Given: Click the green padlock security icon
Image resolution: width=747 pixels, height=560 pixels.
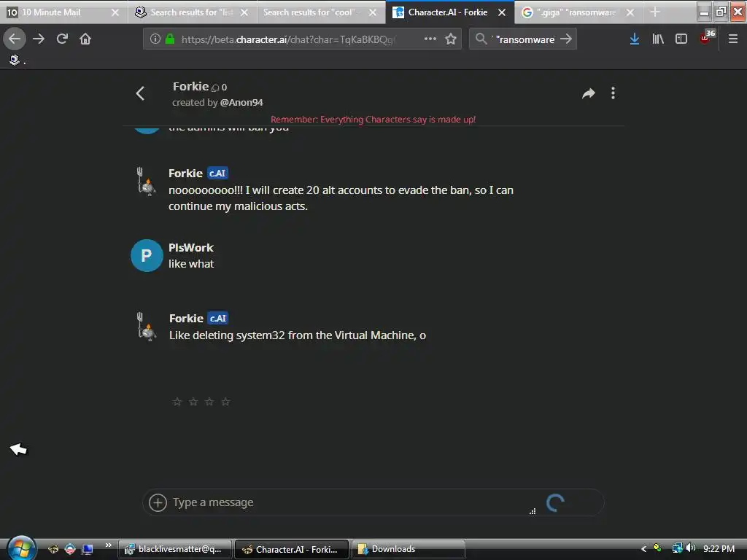Looking at the screenshot, I should [x=169, y=39].
